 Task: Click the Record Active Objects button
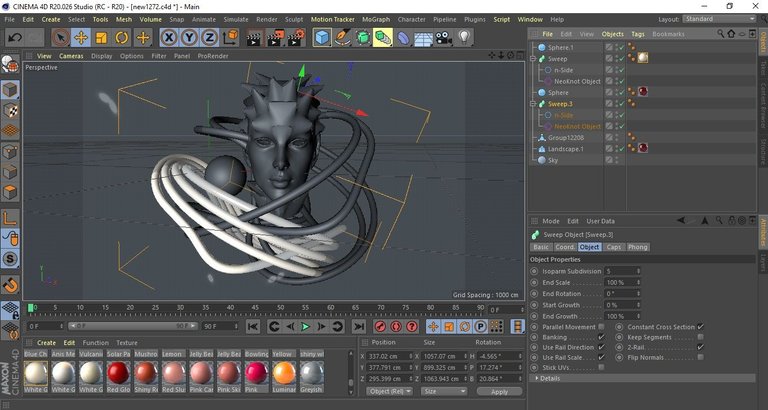pyautogui.click(x=380, y=326)
